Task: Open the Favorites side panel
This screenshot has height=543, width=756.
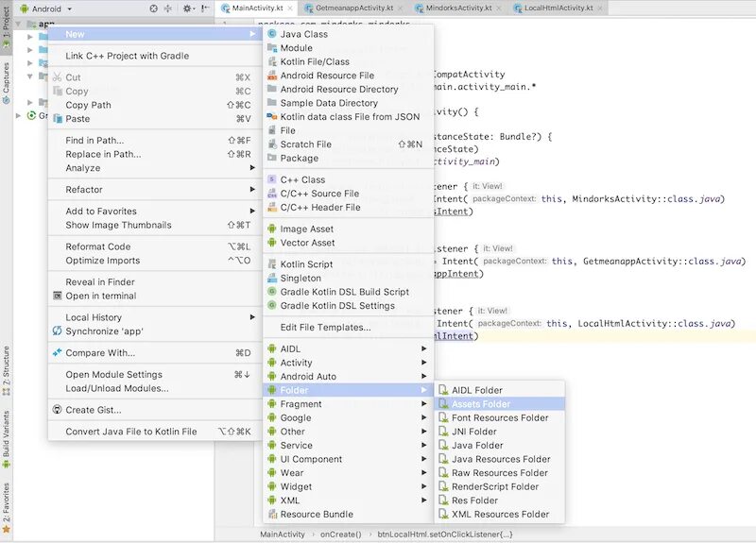Action: click(x=7, y=507)
